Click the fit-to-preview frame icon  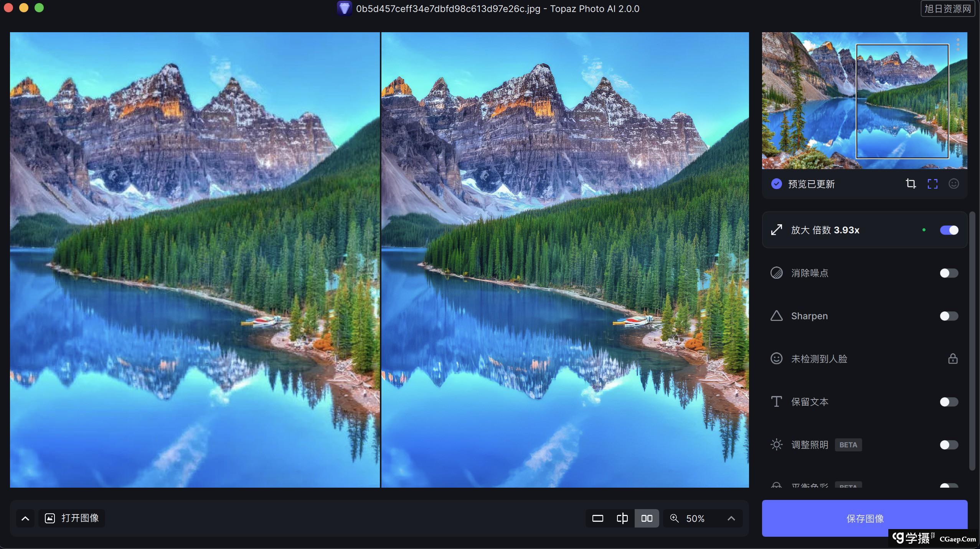[932, 184]
